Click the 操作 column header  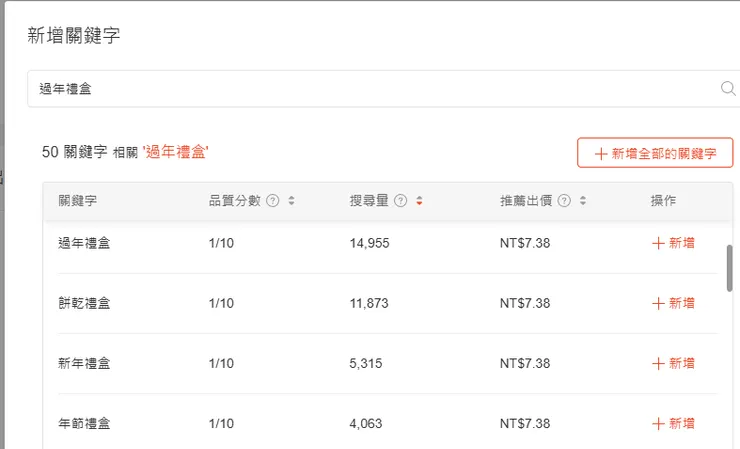[x=663, y=201]
